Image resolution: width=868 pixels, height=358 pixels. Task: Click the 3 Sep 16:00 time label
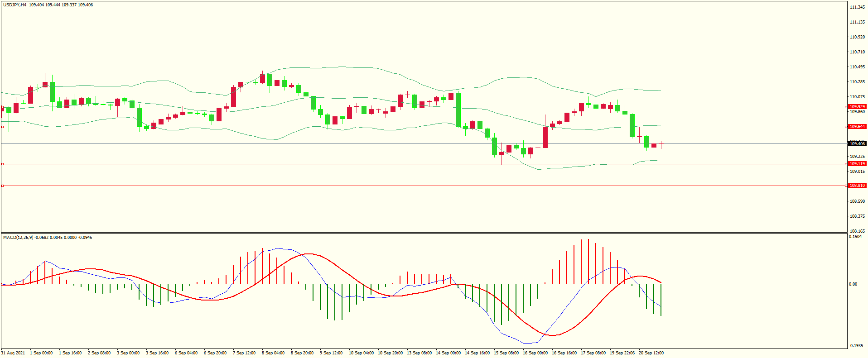[x=157, y=353]
